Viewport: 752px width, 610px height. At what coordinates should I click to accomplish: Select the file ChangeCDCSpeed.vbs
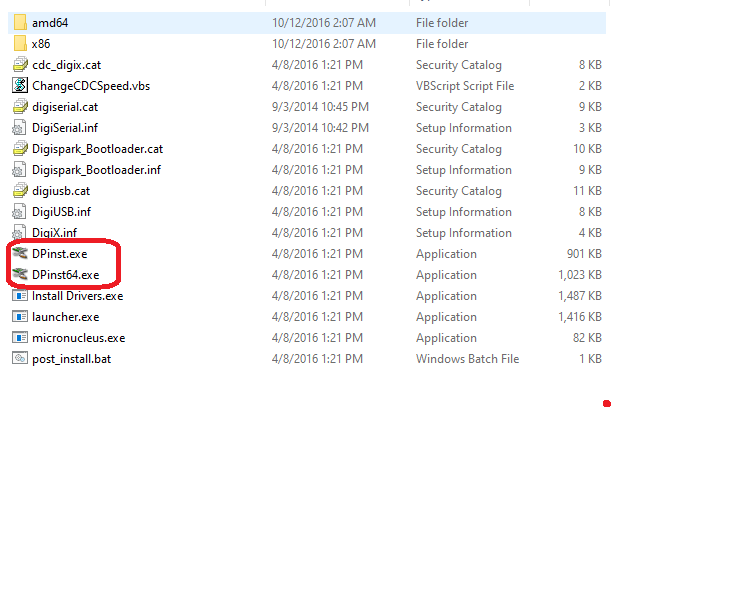tap(91, 86)
